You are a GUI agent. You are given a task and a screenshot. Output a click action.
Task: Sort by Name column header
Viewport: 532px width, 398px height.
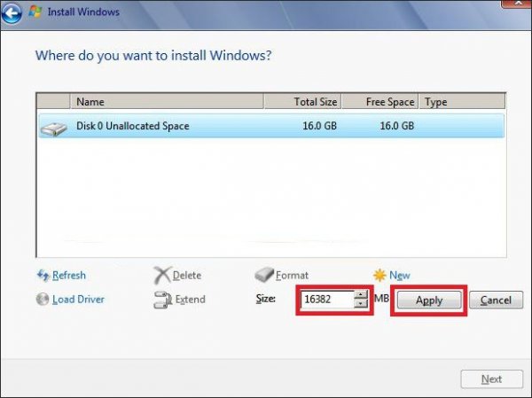[168, 102]
